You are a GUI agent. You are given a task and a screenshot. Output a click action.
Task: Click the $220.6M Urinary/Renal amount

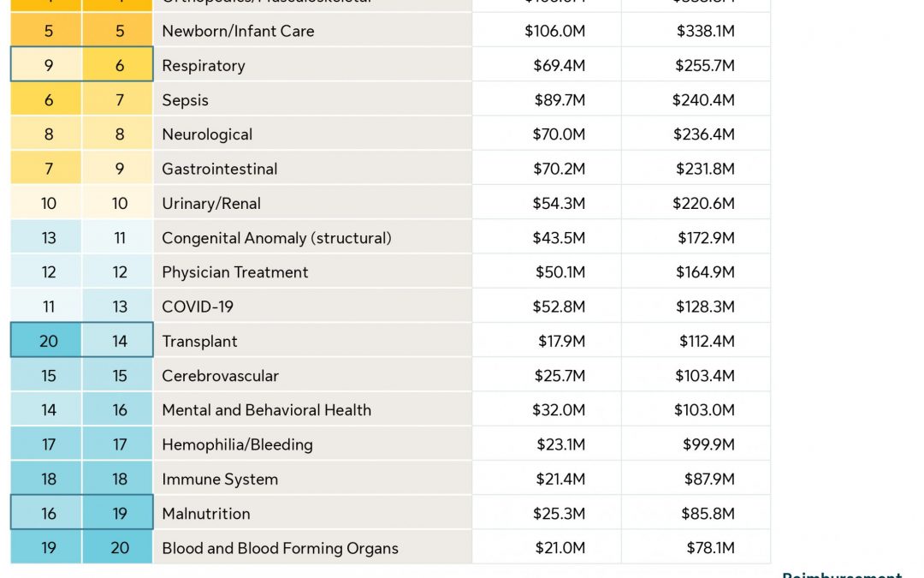pos(705,204)
